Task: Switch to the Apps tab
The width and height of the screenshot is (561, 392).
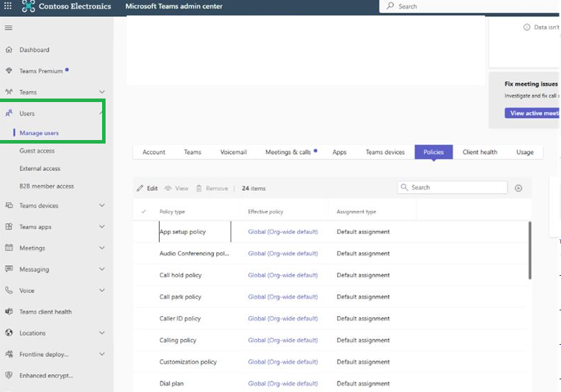Action: (339, 152)
